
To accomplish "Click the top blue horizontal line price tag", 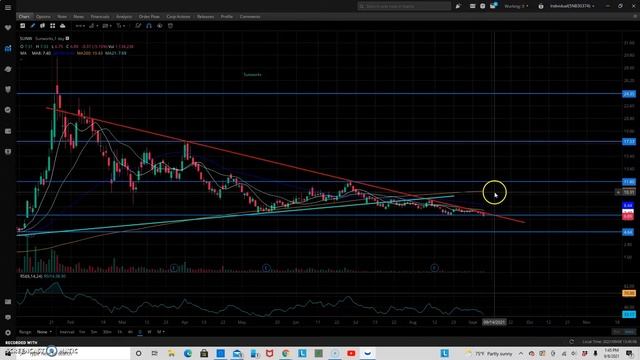I will (629, 94).
